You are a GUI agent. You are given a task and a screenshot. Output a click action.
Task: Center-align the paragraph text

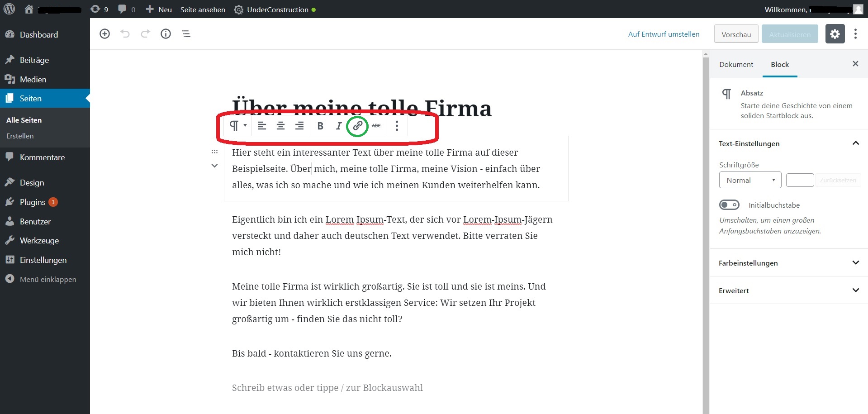pos(280,126)
